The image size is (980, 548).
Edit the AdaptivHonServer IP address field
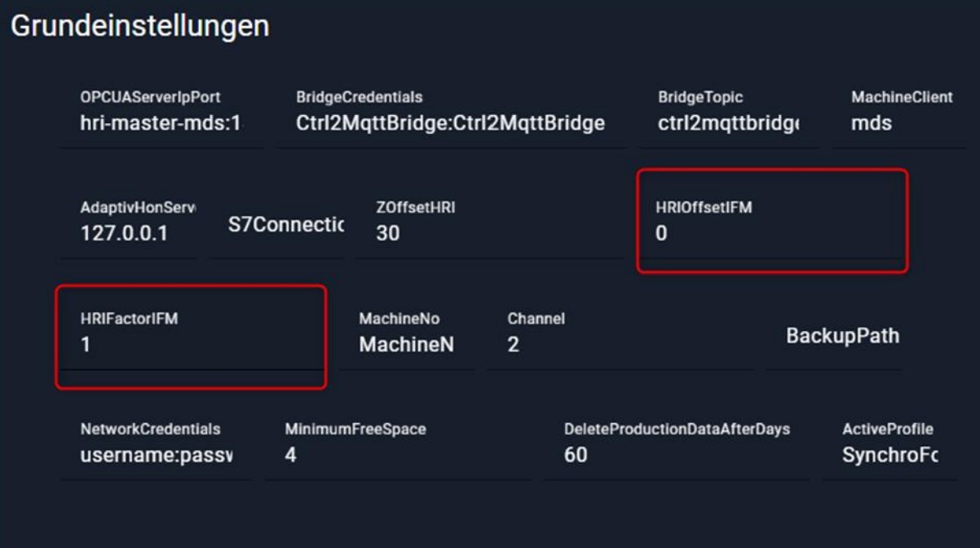pyautogui.click(x=137, y=233)
